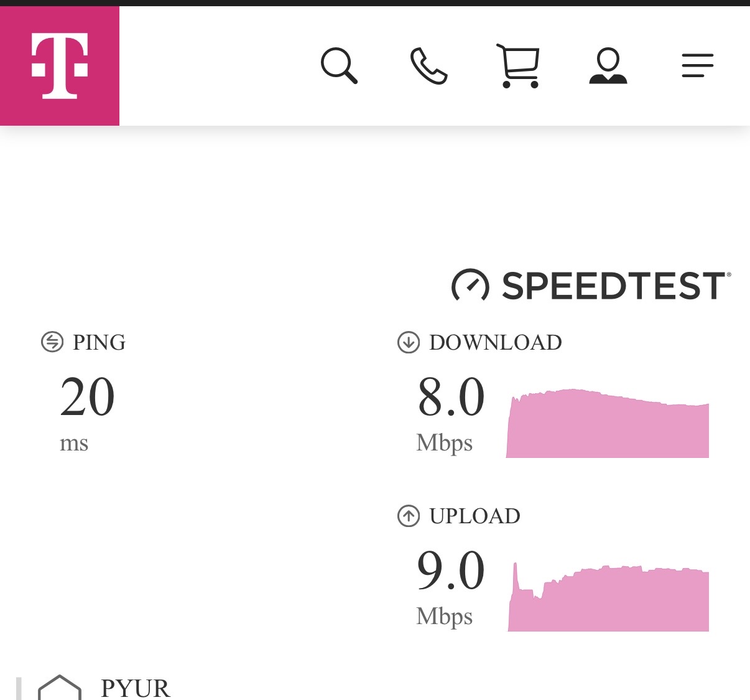Click the ping icon
This screenshot has height=700, width=750.
pyautogui.click(x=52, y=342)
